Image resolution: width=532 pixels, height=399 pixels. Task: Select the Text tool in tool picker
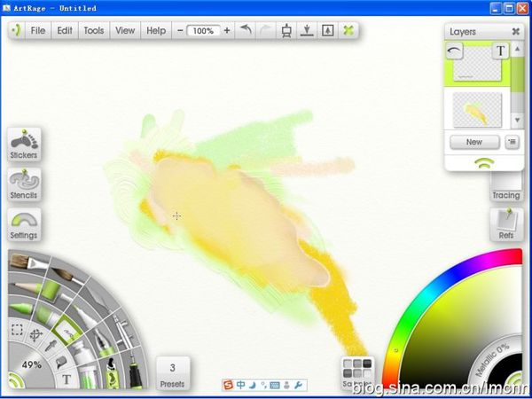point(66,379)
